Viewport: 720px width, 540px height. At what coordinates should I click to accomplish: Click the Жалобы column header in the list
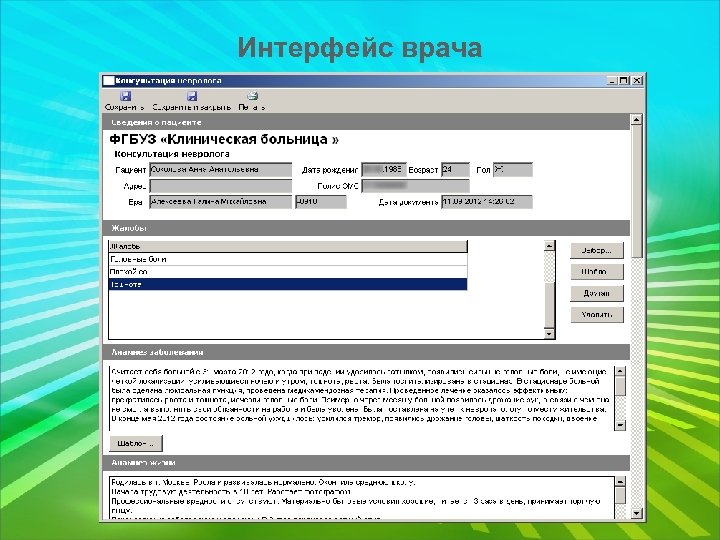click(288, 247)
